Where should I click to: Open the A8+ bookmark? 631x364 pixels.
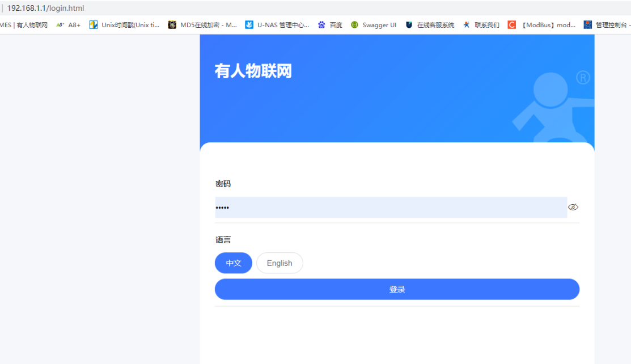(69, 25)
